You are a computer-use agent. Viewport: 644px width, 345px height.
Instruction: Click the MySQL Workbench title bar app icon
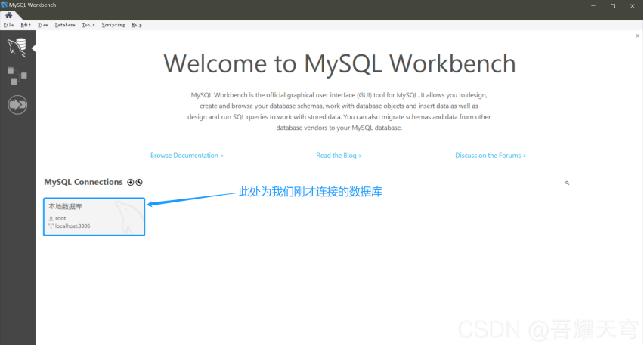coord(4,5)
